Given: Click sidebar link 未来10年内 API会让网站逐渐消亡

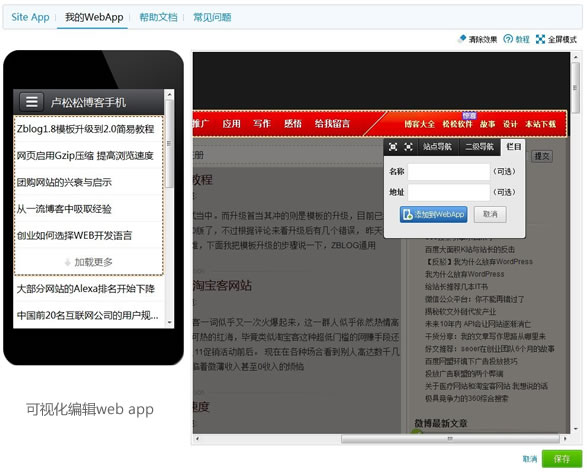Looking at the screenshot, I should [478, 324].
